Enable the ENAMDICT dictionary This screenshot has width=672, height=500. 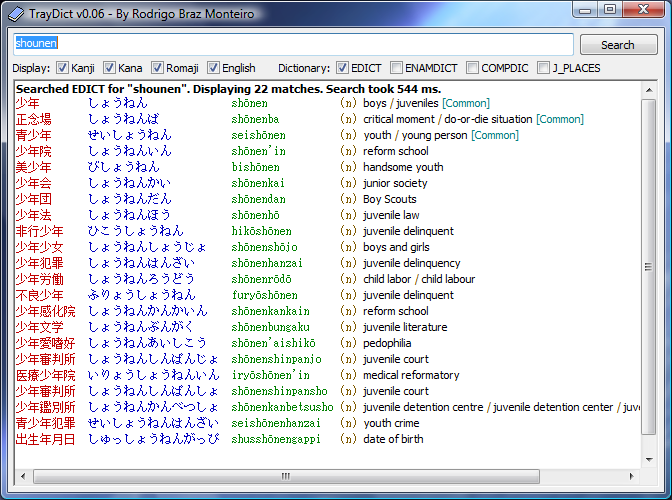(397, 68)
